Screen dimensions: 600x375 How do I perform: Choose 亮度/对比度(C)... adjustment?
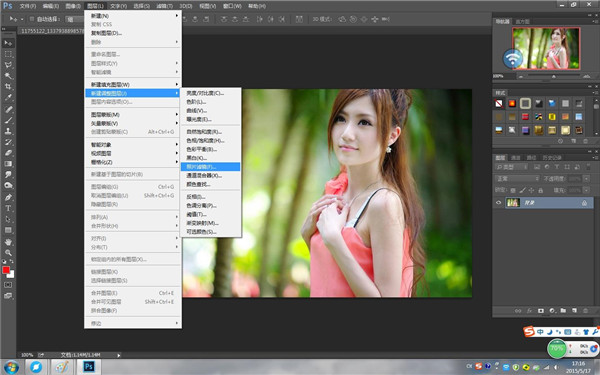[x=210, y=93]
